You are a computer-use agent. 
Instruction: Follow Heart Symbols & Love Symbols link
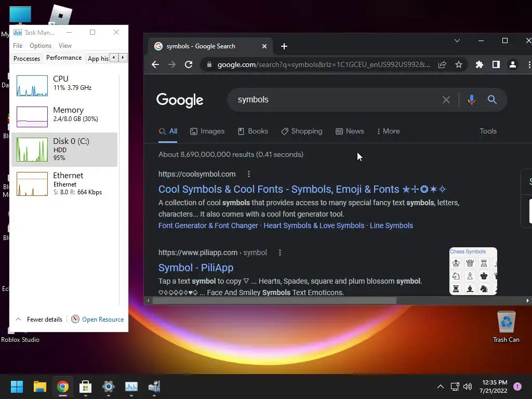[x=314, y=225]
